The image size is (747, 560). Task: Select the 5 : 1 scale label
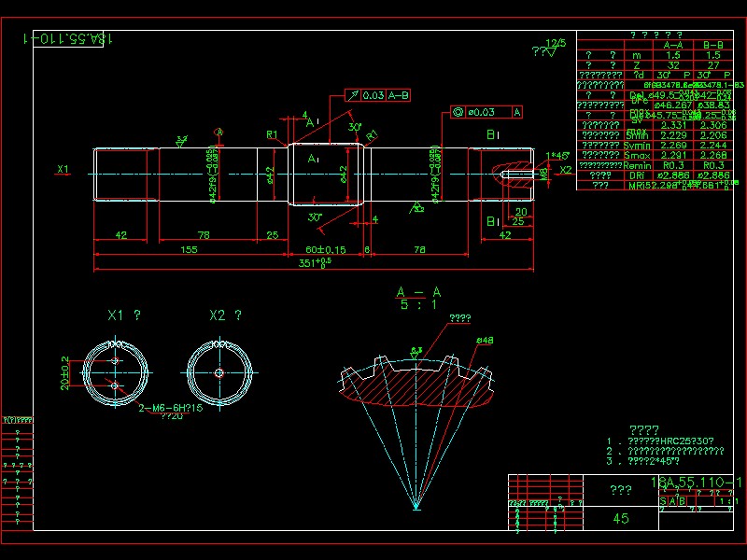pyautogui.click(x=418, y=305)
